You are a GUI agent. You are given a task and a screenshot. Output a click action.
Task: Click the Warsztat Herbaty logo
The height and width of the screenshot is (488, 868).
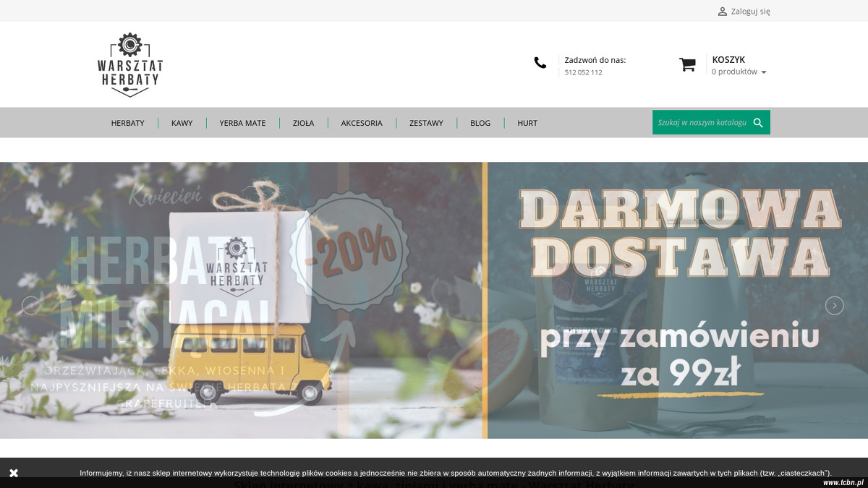(x=130, y=64)
